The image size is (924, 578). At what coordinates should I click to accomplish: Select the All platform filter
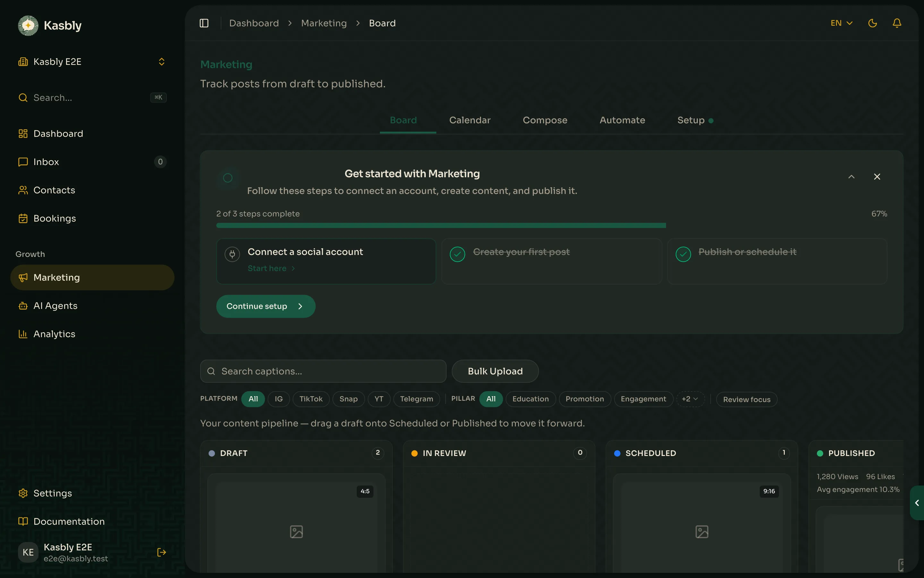click(x=253, y=399)
